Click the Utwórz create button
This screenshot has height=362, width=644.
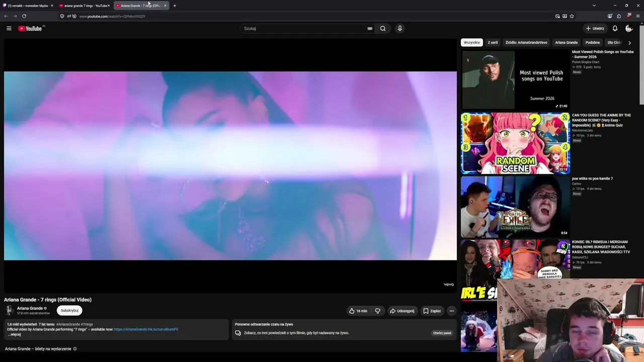coord(595,29)
